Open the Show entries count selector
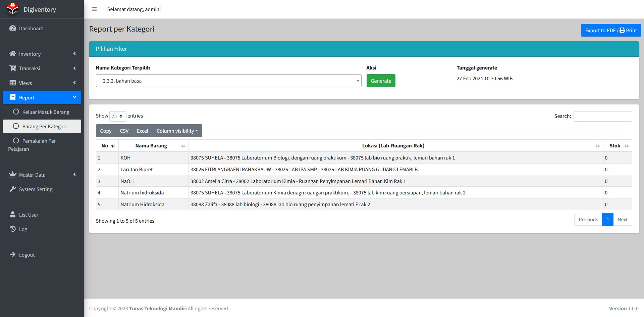This screenshot has height=317, width=644. tap(117, 116)
